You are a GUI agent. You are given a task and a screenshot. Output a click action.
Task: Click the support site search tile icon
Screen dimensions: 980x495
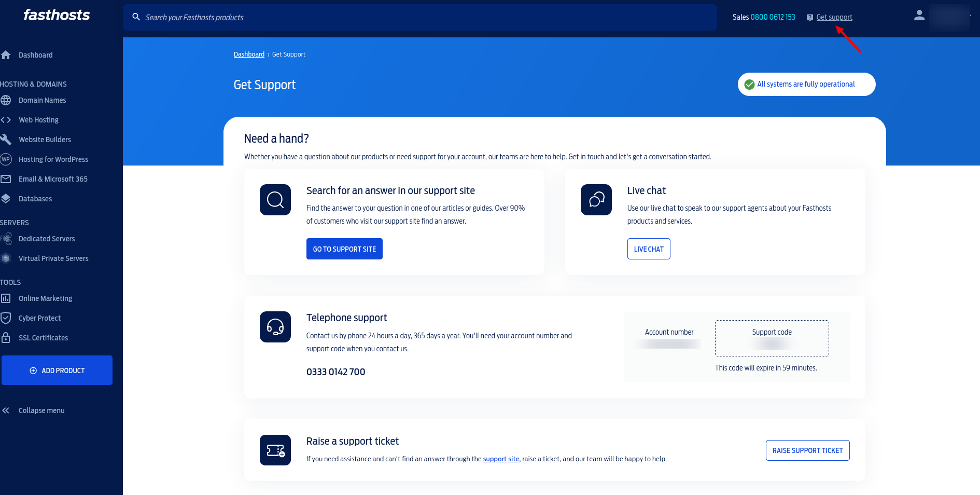(275, 200)
